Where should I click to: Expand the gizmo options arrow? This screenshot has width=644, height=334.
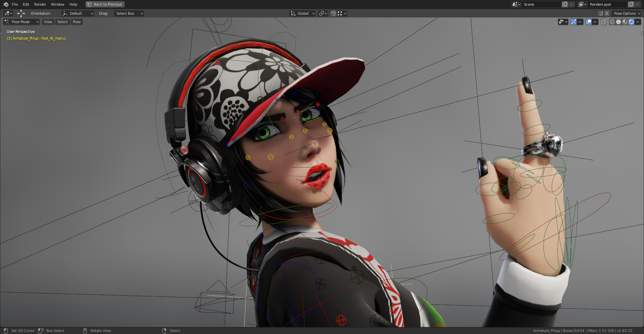pos(580,22)
